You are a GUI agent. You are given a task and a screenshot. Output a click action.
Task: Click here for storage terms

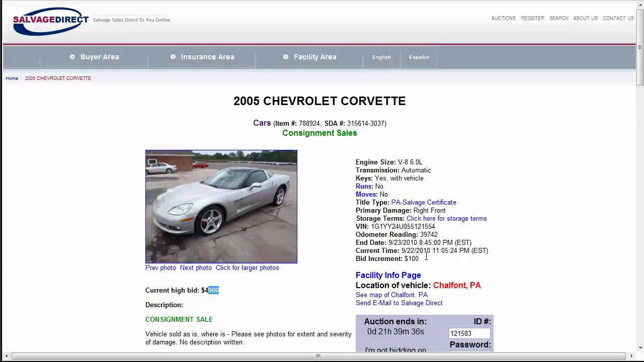point(446,219)
